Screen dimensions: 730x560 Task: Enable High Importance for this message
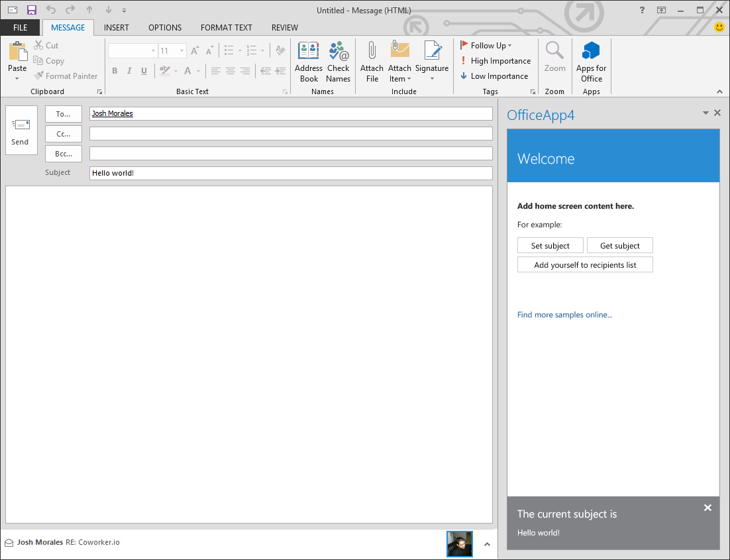click(495, 60)
